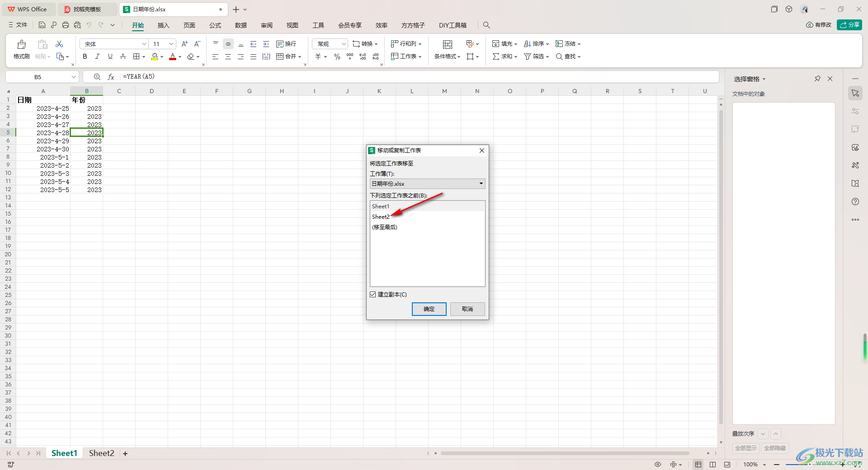Click the percent style icon
The height and width of the screenshot is (470, 868).
coord(337,56)
